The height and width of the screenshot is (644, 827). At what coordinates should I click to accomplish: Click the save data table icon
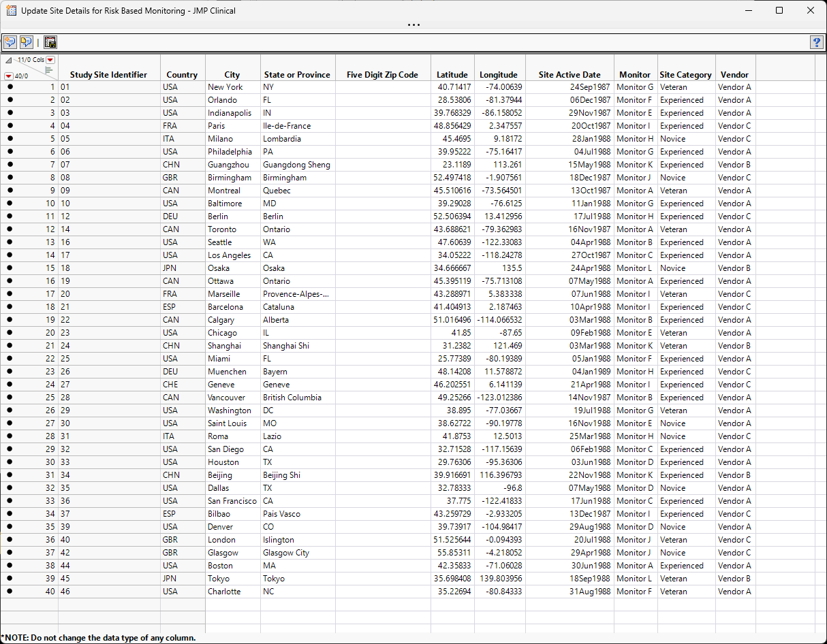tap(50, 42)
